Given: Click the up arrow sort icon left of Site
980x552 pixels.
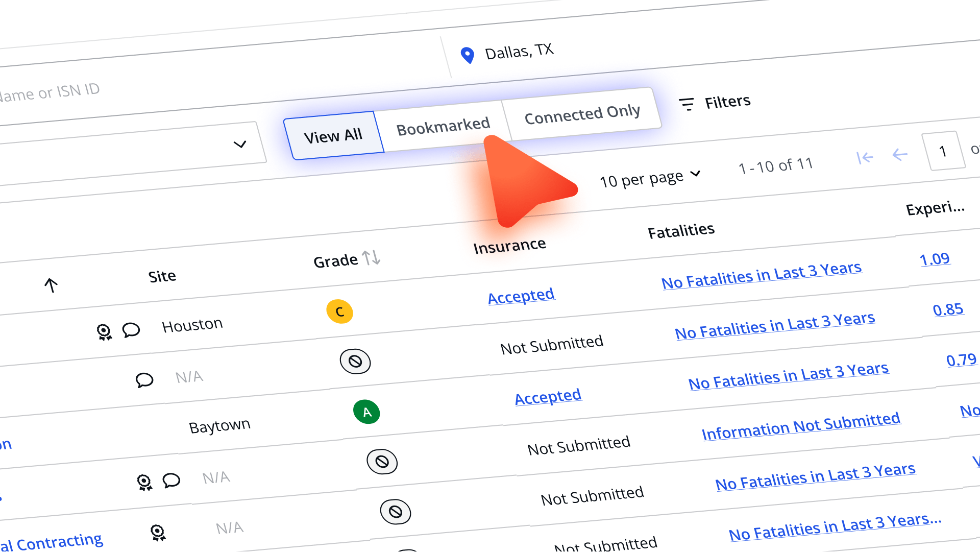Looking at the screenshot, I should click(51, 285).
